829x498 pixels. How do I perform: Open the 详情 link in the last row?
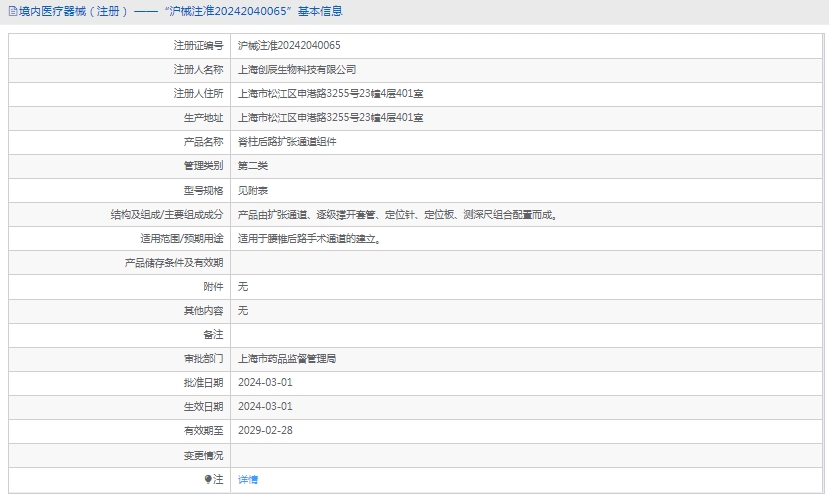point(247,480)
